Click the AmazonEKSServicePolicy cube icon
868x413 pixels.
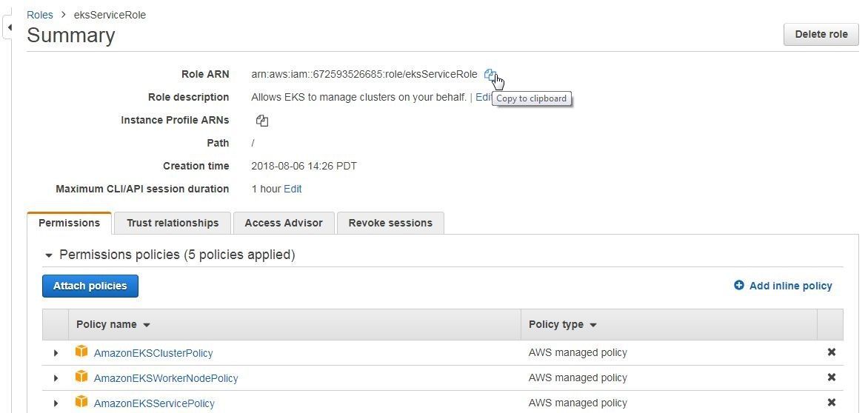coord(81,402)
